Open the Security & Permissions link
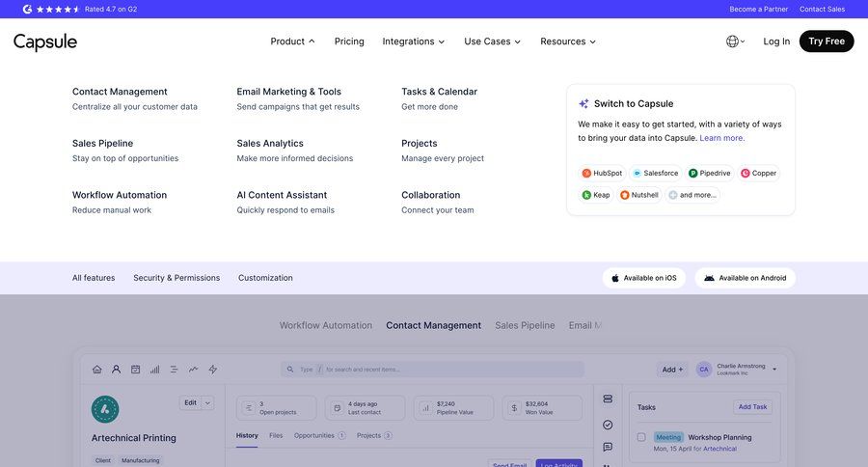Screen dimensions: 868x467 point(176,278)
